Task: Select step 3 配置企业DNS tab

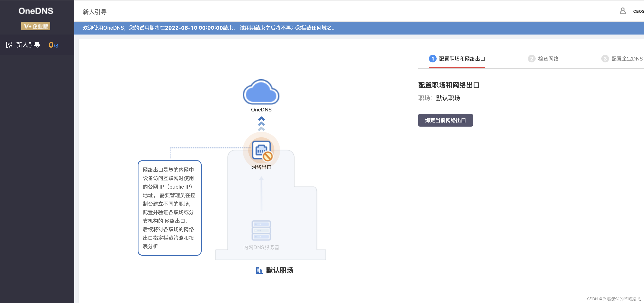Action: (622, 59)
